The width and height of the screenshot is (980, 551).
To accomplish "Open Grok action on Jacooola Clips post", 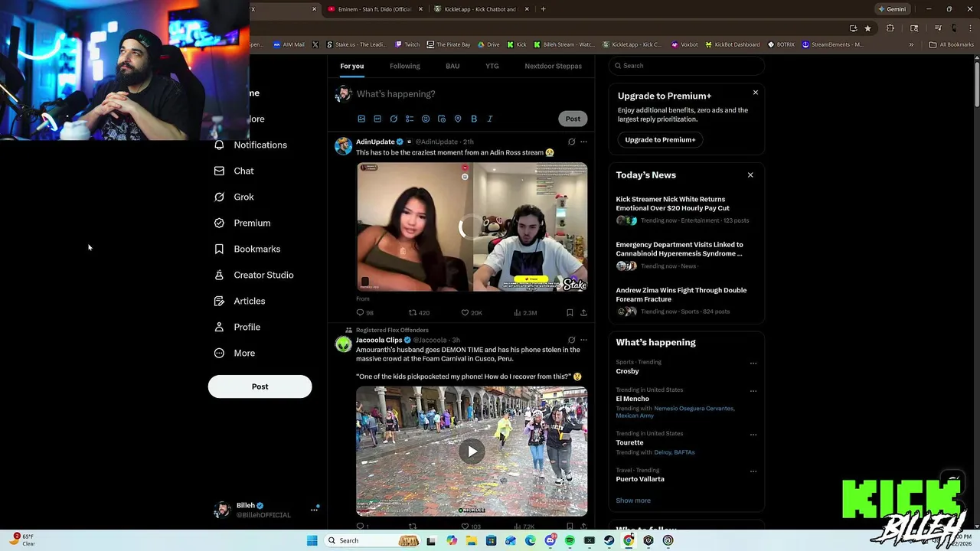I will tap(571, 340).
